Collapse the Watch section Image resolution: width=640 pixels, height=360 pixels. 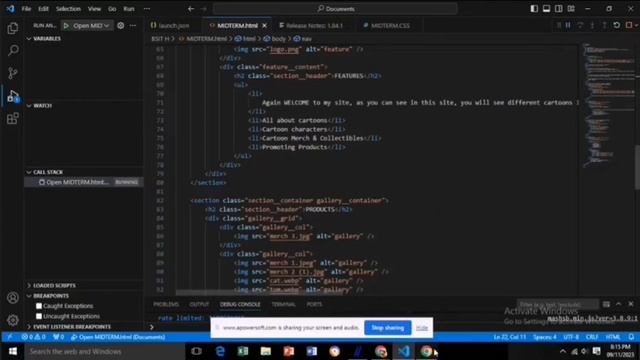29,105
